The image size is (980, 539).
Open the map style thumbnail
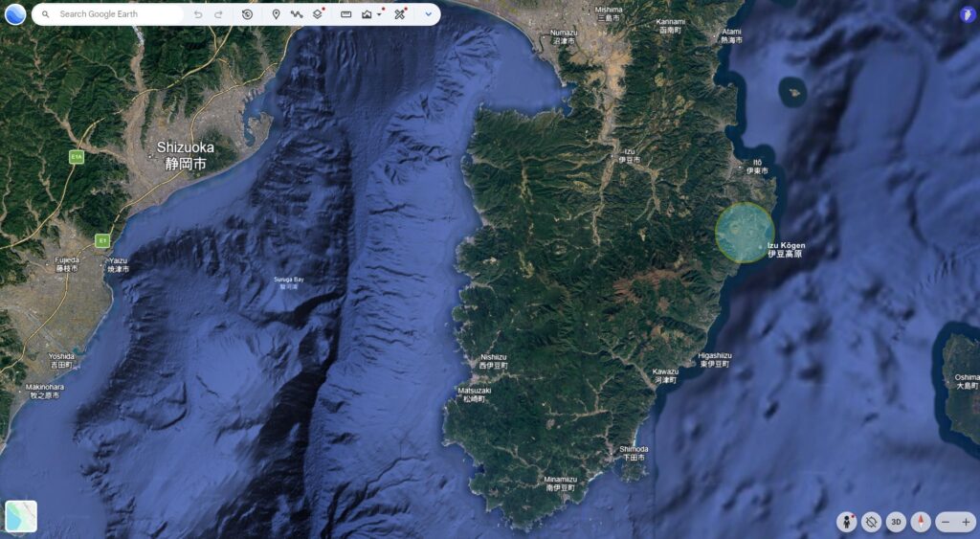click(x=21, y=516)
